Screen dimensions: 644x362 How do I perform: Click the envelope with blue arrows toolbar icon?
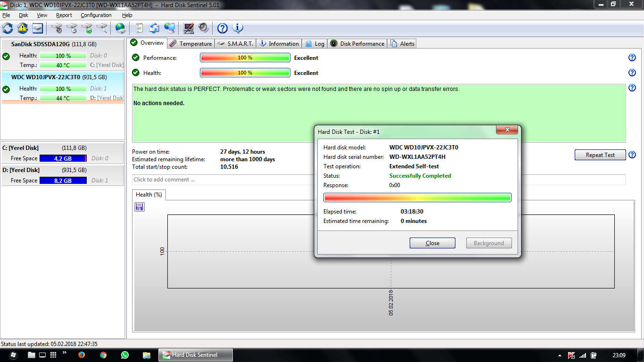(155, 28)
